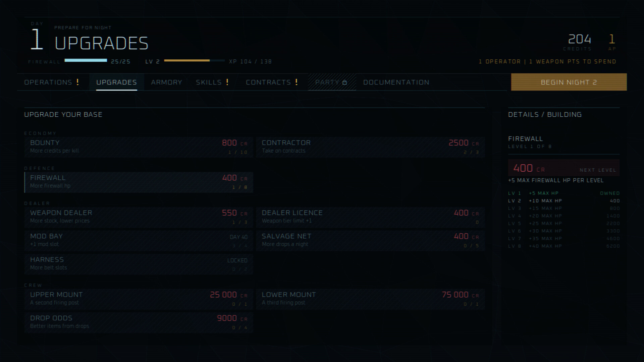The height and width of the screenshot is (362, 644).
Task: Buy the Bounty upgrade for 800 CR
Action: click(139, 147)
